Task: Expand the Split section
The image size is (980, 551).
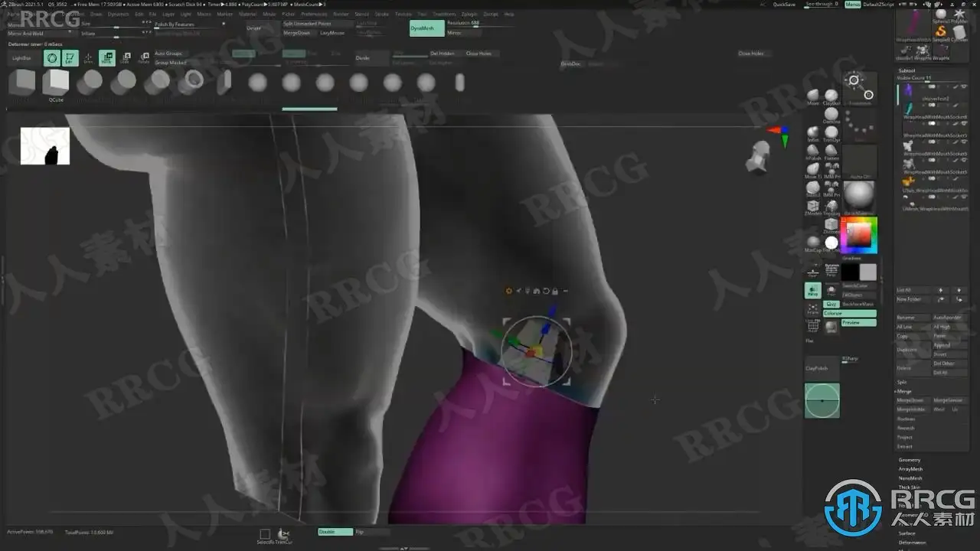Action: [x=902, y=382]
